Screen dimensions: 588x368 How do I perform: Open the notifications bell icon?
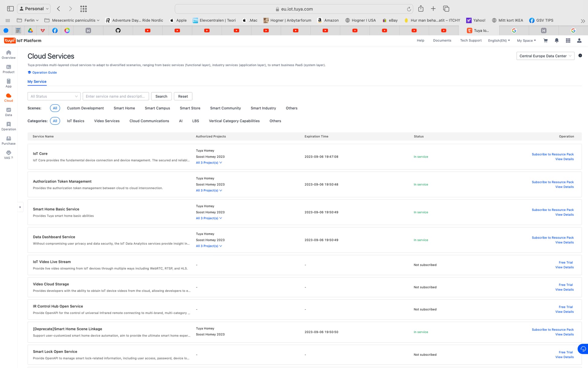(557, 40)
